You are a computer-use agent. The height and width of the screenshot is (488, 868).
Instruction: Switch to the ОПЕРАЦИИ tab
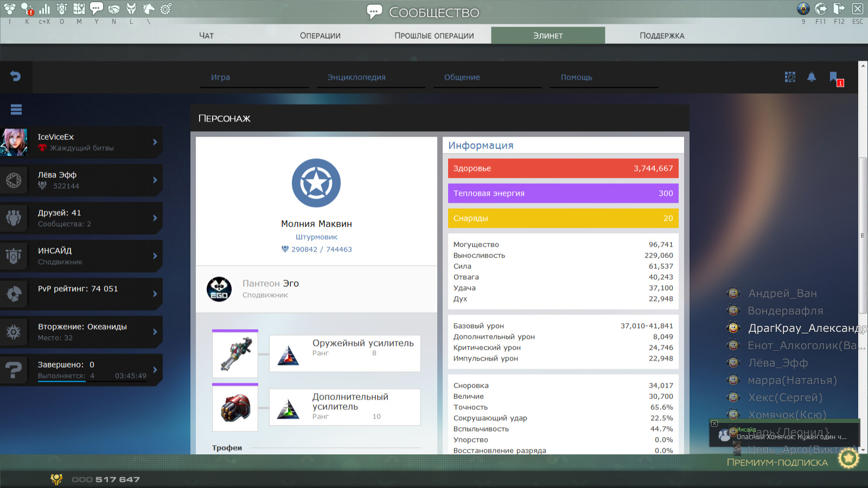click(x=321, y=36)
